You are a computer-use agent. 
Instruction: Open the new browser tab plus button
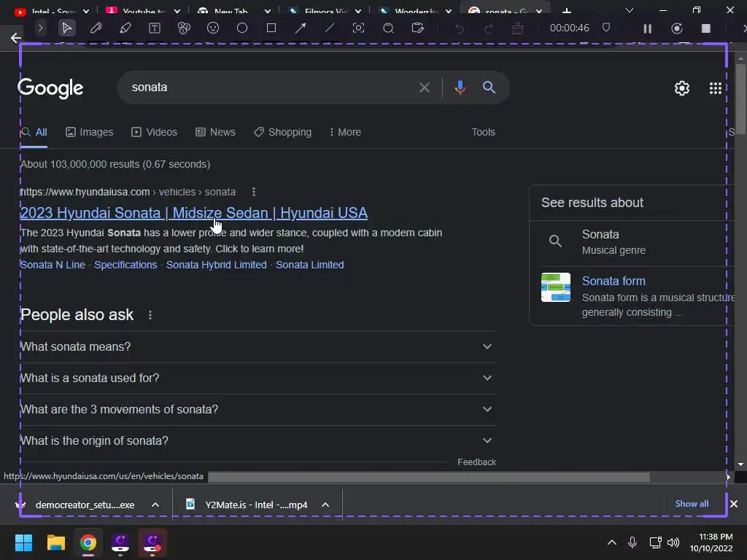(x=566, y=10)
